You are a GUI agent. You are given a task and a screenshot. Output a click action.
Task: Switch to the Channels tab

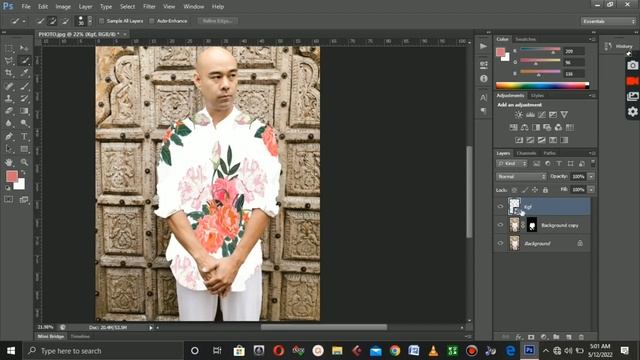click(526, 153)
